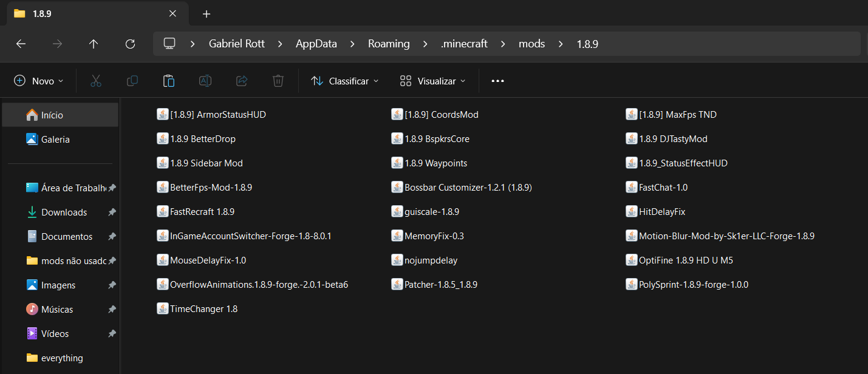Screen dimensions: 868x374
Task: Open the Classificar sort dropdown
Action: coord(345,81)
